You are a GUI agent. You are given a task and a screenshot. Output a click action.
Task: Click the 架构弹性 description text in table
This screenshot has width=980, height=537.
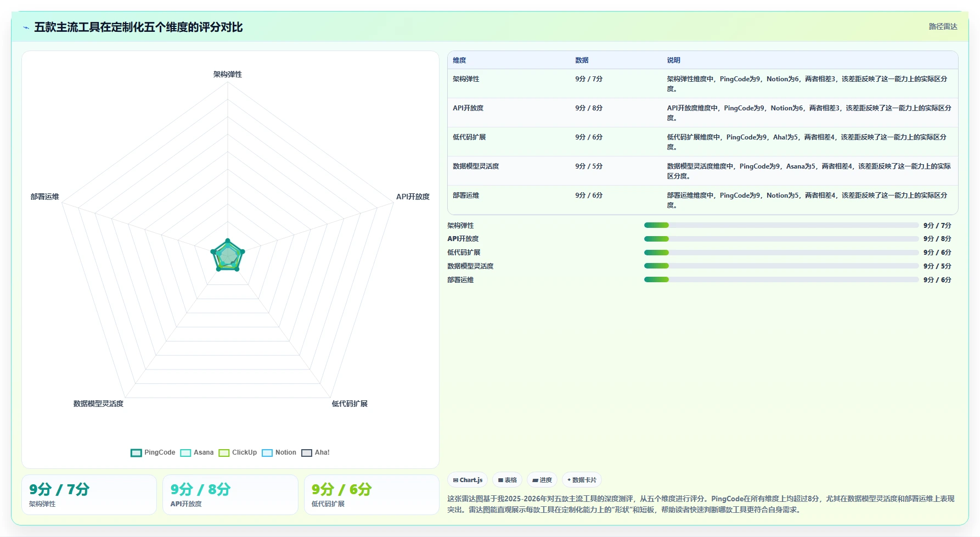point(807,84)
